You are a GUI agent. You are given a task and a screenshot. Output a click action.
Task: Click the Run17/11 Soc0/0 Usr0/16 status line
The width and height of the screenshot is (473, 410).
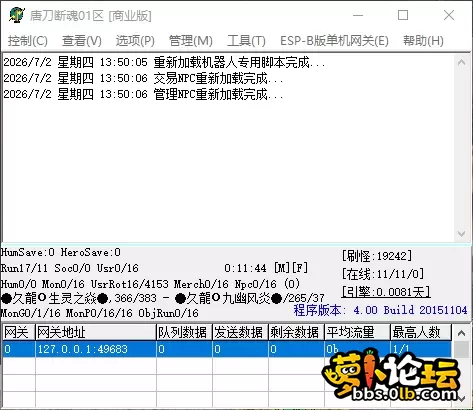(70, 268)
